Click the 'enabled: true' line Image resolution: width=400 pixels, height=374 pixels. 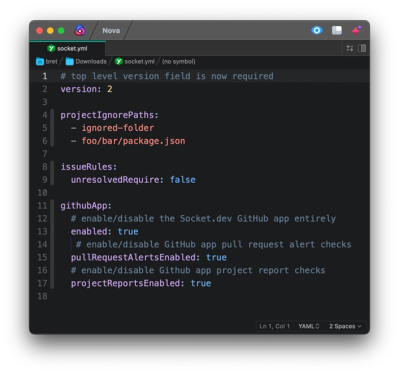pos(105,232)
